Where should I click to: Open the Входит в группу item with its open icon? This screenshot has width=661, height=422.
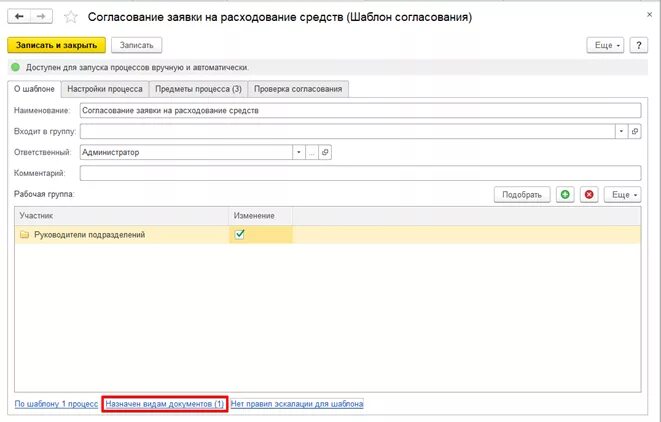[x=634, y=132]
